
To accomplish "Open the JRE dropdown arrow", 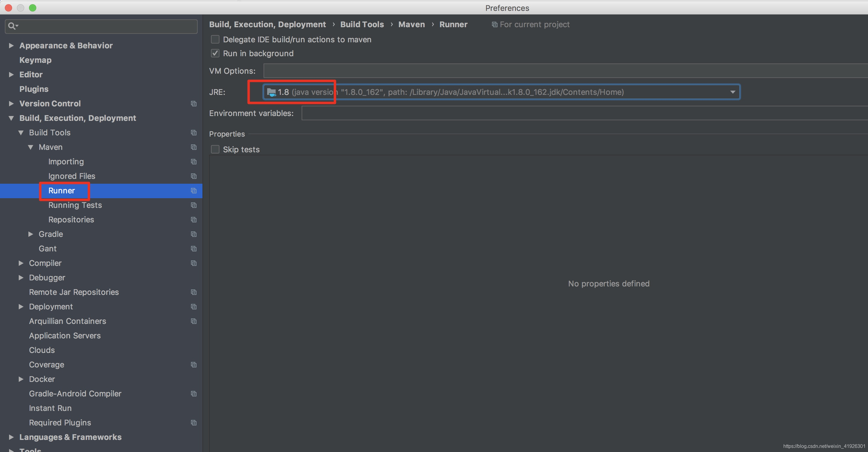I will (733, 92).
